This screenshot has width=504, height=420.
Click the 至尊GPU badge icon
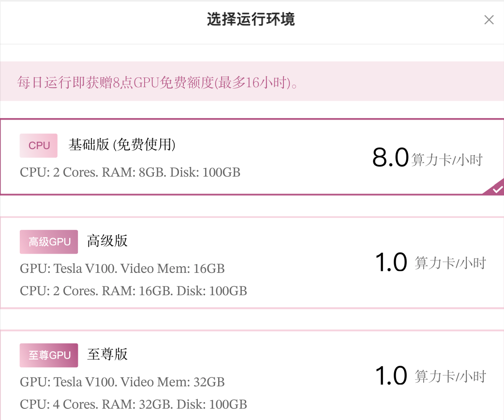pos(49,355)
